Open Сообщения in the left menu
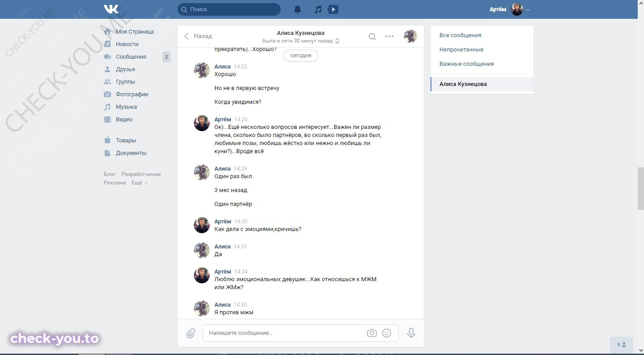The image size is (644, 355). tap(131, 57)
